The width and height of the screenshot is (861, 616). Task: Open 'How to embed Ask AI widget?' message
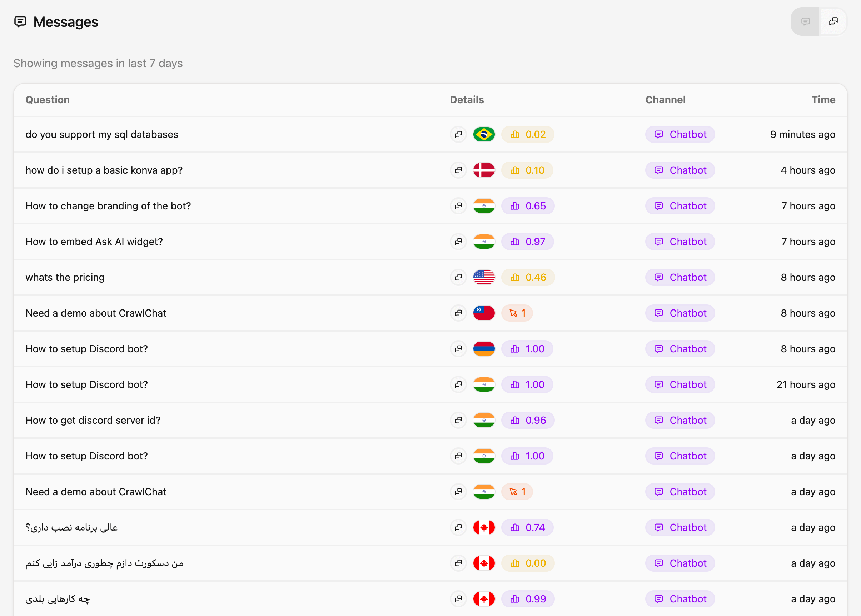[94, 242]
